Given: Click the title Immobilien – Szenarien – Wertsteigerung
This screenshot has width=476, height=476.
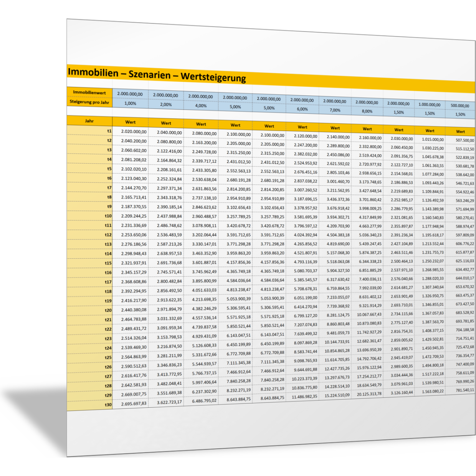Looking at the screenshot, I should pyautogui.click(x=157, y=74).
